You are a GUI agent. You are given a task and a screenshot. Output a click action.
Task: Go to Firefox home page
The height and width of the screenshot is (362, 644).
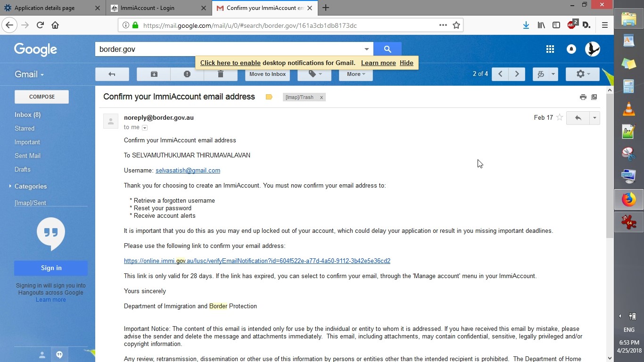click(55, 25)
